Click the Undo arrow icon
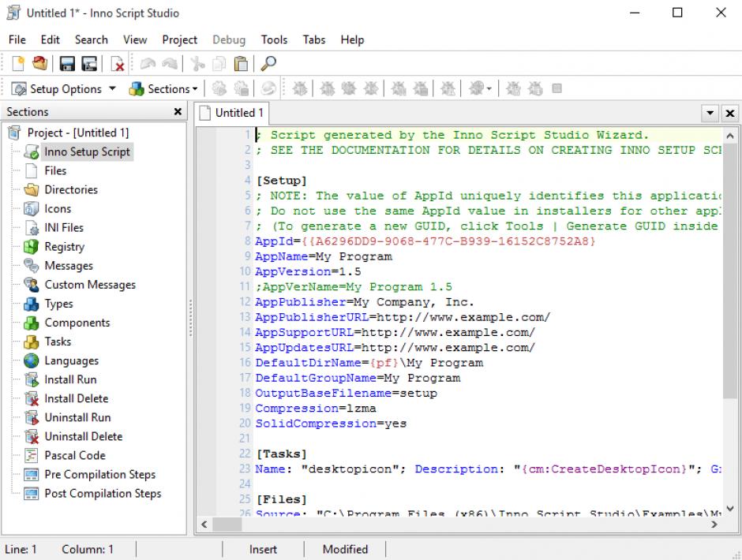This screenshot has width=742, height=560. pyautogui.click(x=148, y=63)
